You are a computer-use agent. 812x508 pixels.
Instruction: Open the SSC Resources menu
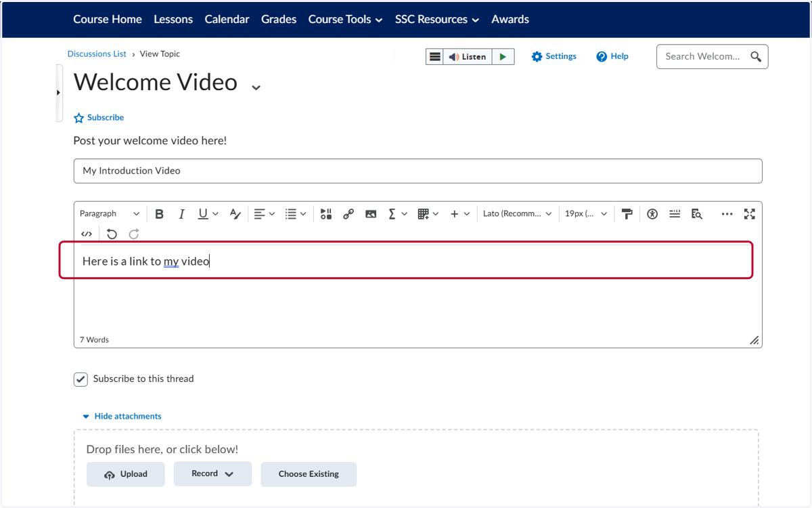pyautogui.click(x=437, y=20)
